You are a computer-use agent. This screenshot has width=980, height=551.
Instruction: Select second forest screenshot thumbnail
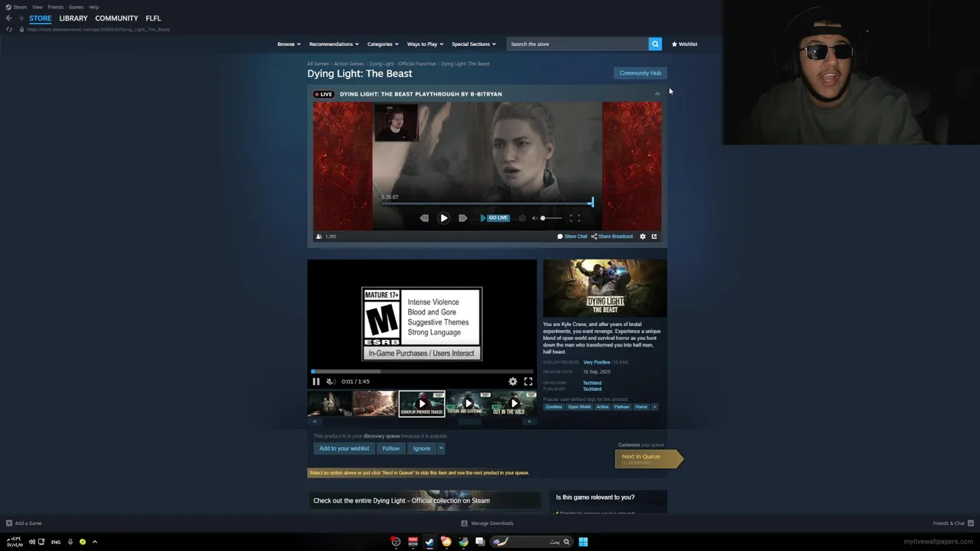click(375, 403)
